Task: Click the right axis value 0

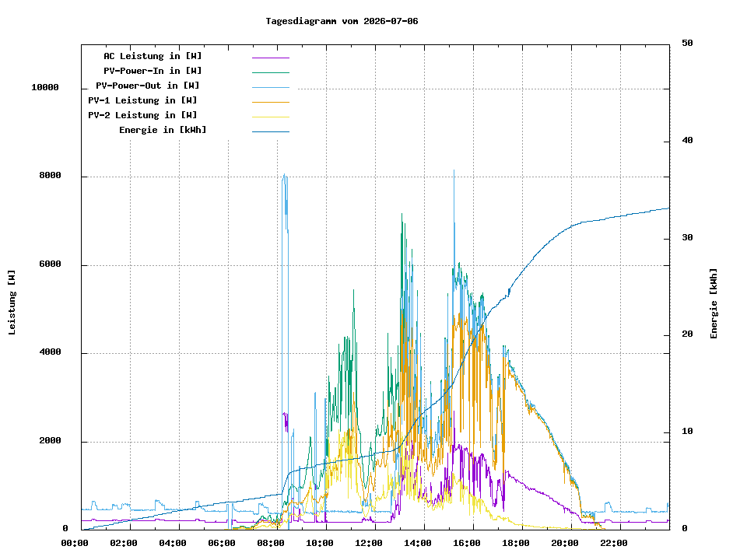Action: point(685,529)
